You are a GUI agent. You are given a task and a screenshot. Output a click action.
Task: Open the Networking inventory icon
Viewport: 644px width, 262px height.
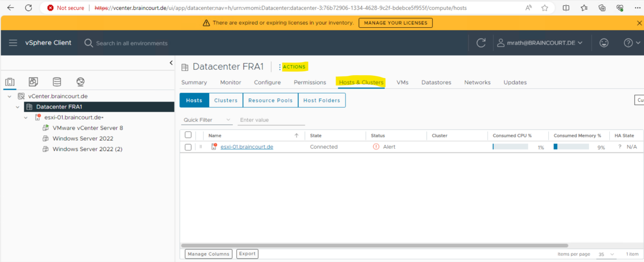(x=80, y=82)
